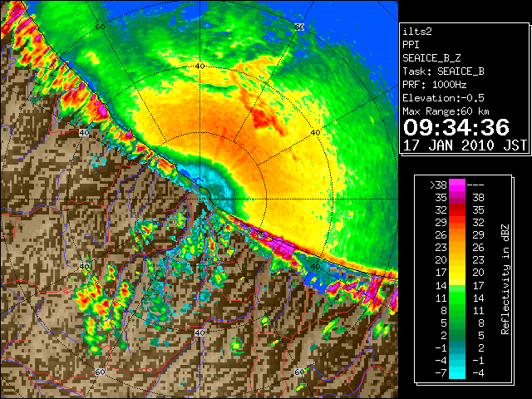Click the 40 km ring label due north

coord(199,66)
